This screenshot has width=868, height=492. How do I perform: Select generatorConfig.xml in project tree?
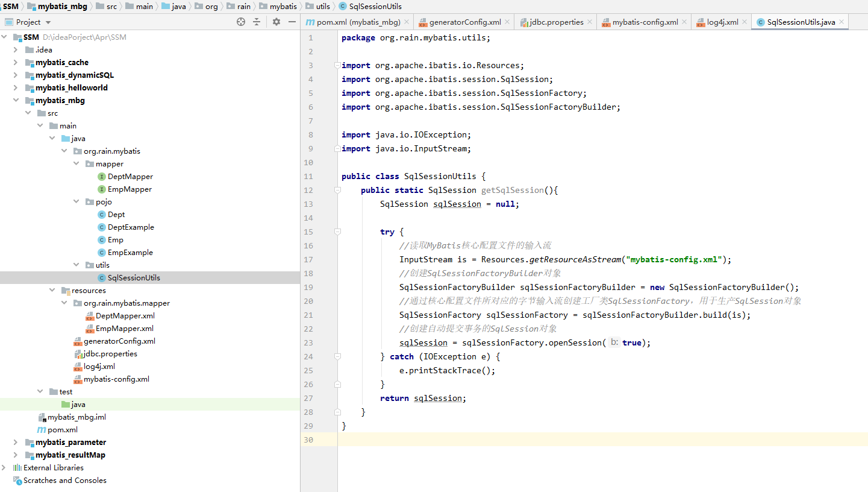[x=114, y=341]
